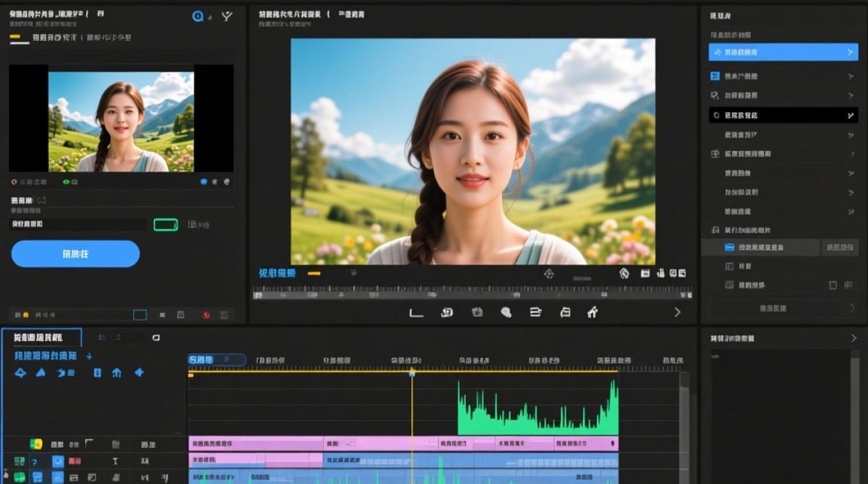Click the stacked-lines icon in the preview bottom toolbar
Image resolution: width=868 pixels, height=484 pixels.
pos(535,312)
